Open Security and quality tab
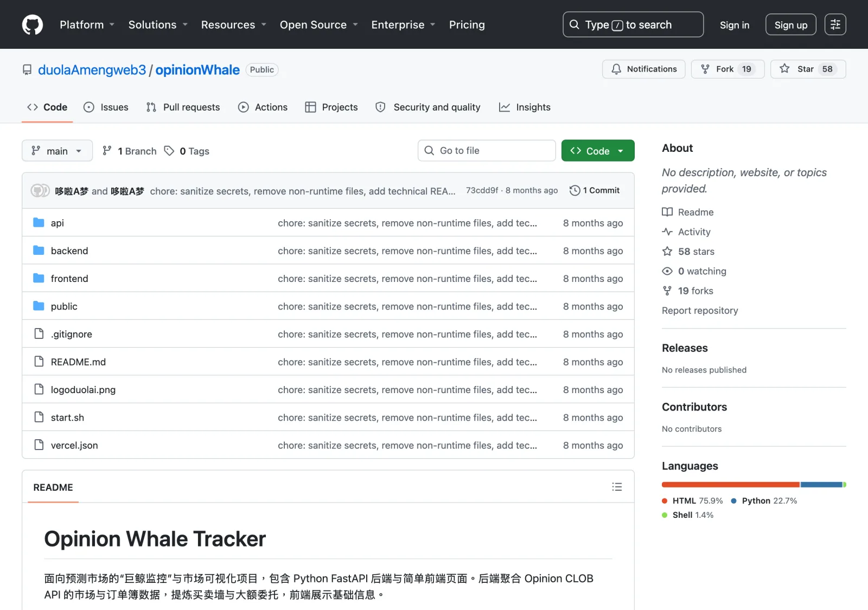Screen dimensions: 868x610 tap(428, 107)
